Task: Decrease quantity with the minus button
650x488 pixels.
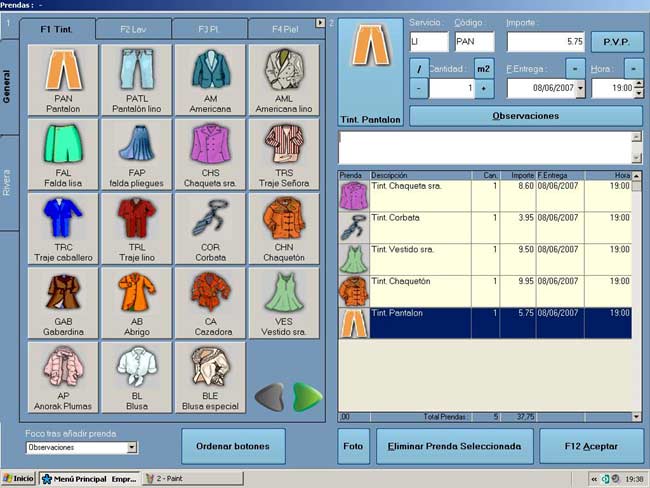Action: coord(418,89)
